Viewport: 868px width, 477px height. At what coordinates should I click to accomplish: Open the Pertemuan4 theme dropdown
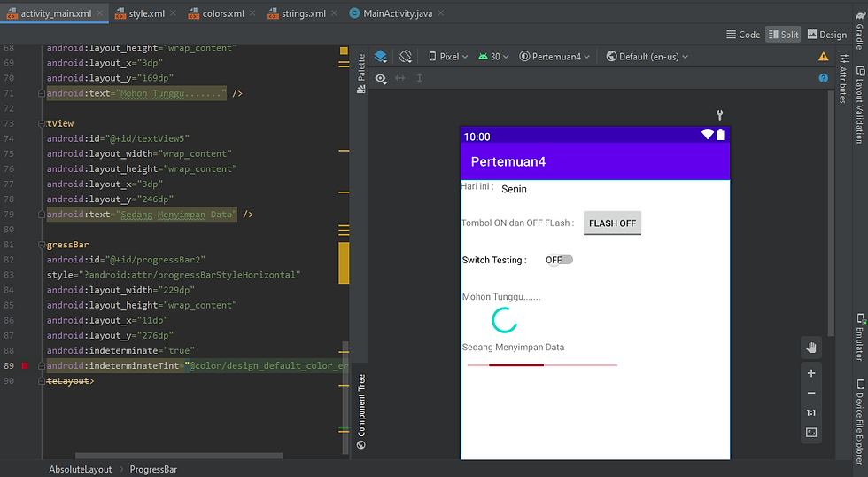554,57
